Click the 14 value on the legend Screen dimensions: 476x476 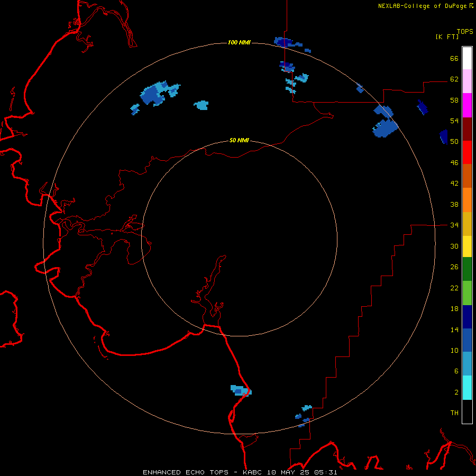coord(454,329)
